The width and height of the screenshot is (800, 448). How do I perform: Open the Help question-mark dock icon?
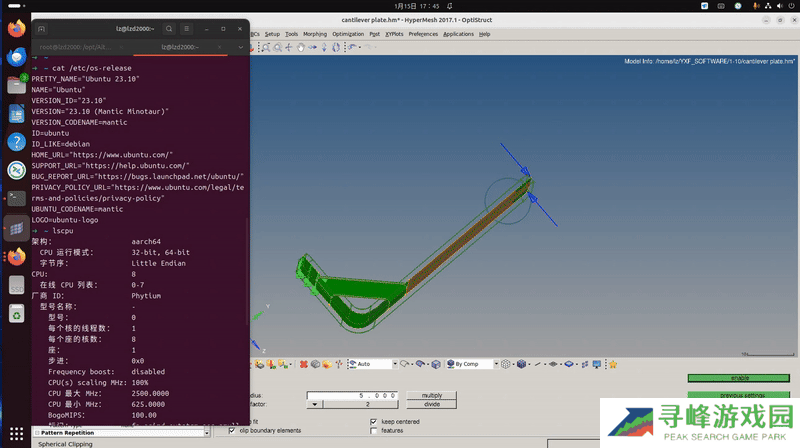click(x=16, y=141)
